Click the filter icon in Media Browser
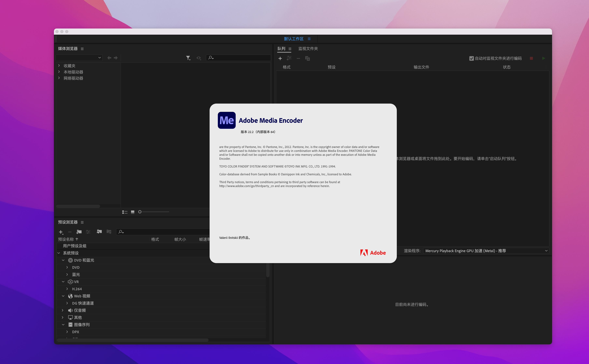This screenshot has height=364, width=589. pyautogui.click(x=188, y=58)
